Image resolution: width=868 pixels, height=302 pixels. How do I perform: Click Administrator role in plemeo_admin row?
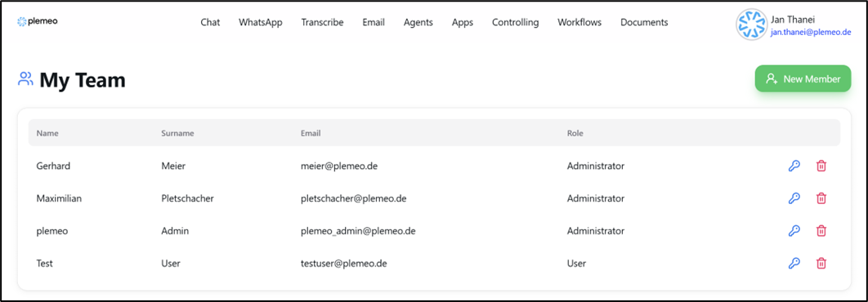click(596, 231)
